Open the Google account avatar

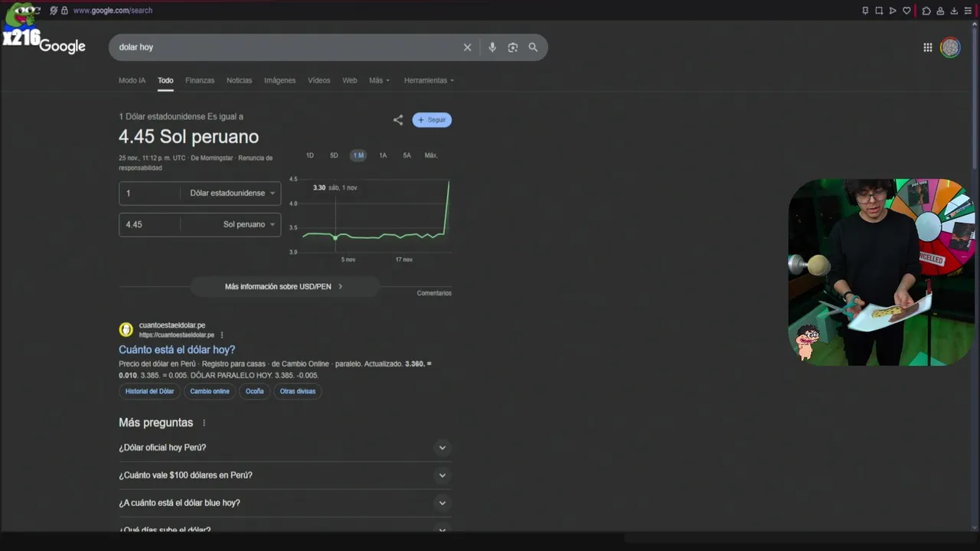click(950, 47)
